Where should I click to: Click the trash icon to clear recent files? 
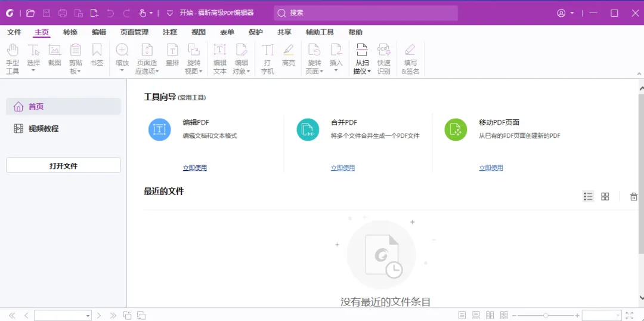point(634,196)
